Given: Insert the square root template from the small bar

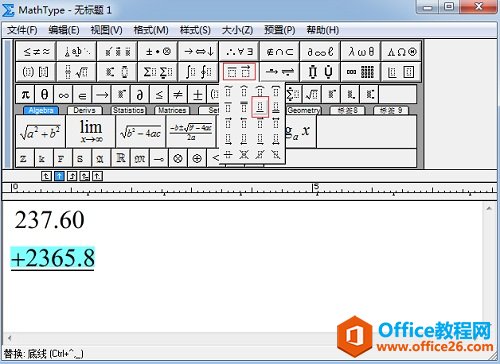Looking at the screenshot, I should [x=313, y=95].
